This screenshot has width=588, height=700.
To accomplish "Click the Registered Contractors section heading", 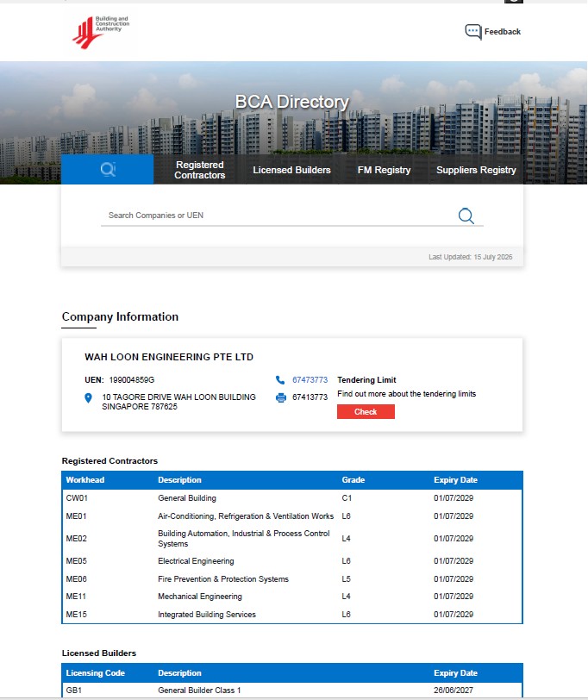I will point(109,460).
